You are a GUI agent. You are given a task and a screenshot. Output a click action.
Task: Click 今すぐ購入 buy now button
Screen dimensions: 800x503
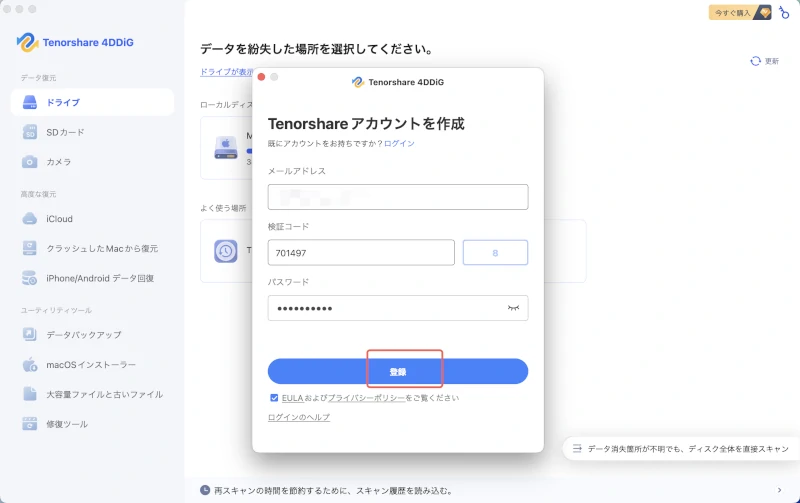pos(740,13)
